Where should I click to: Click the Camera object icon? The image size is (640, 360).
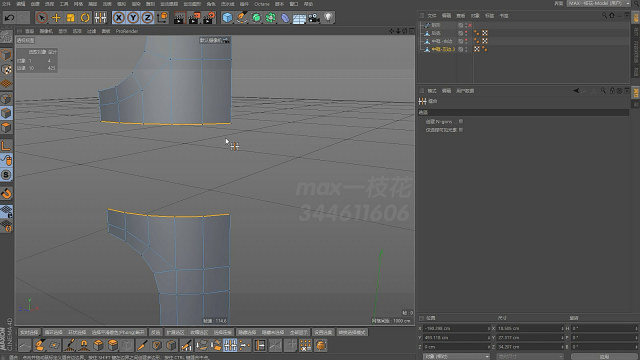tap(314, 18)
